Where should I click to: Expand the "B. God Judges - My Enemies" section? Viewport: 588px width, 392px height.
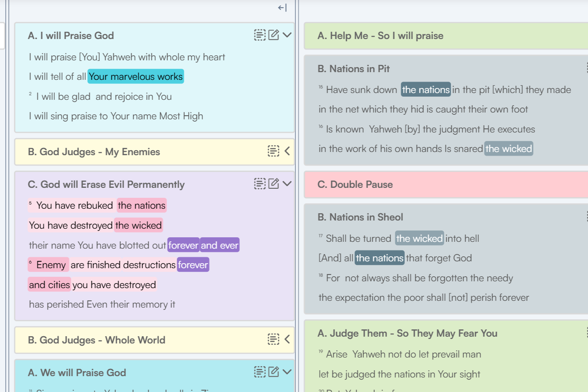pyautogui.click(x=287, y=152)
